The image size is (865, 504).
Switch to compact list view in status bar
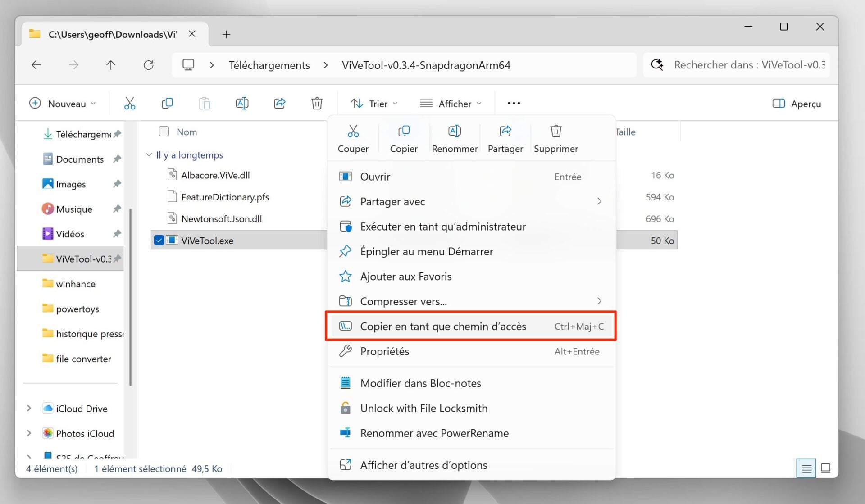tap(806, 468)
